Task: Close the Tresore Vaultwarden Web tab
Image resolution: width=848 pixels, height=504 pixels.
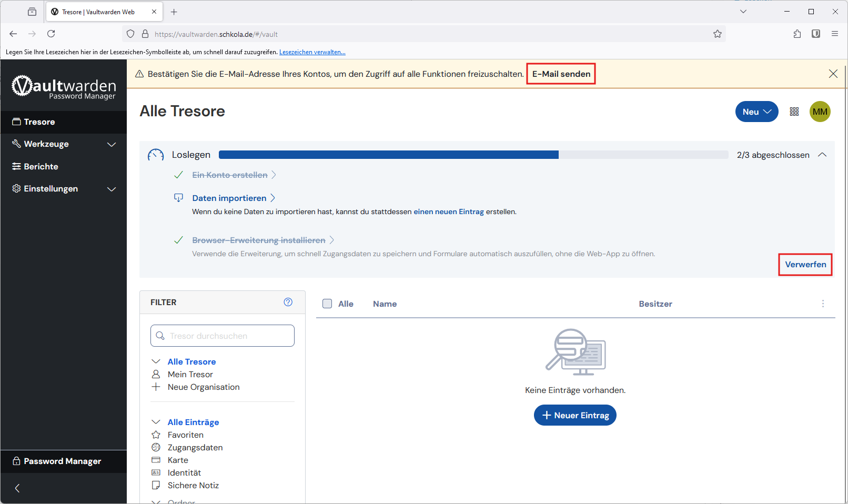Action: click(x=154, y=12)
